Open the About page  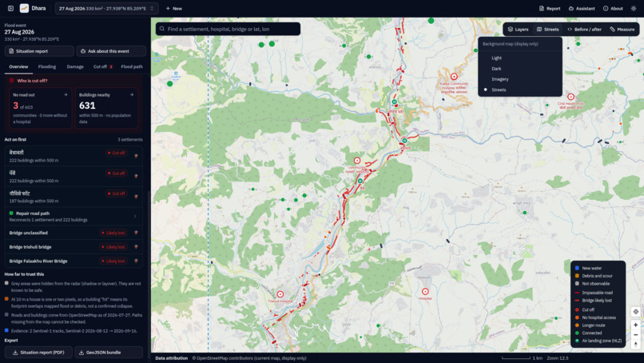pyautogui.click(x=613, y=8)
